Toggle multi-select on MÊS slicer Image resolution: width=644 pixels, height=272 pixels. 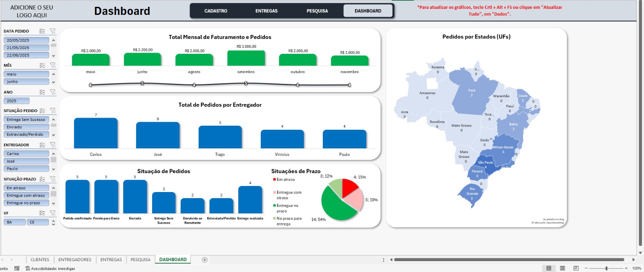pyautogui.click(x=42, y=65)
